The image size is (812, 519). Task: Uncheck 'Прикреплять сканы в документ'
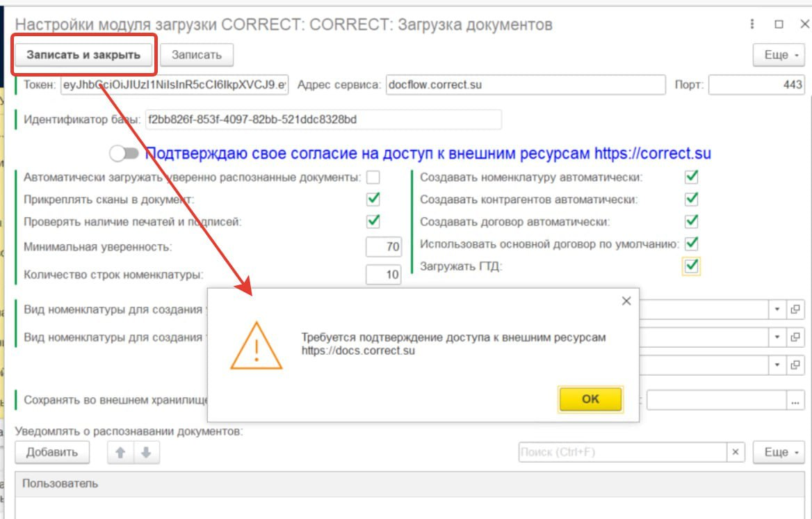pos(373,199)
